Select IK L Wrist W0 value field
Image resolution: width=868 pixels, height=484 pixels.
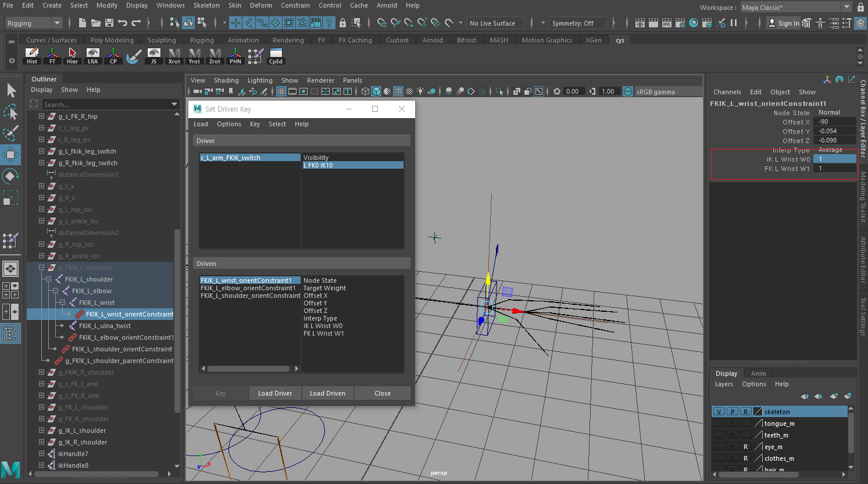[x=835, y=159]
